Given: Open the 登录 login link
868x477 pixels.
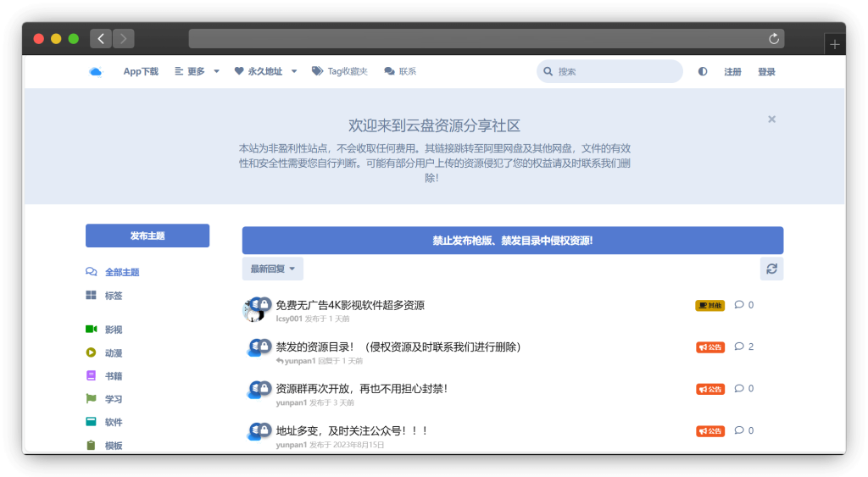Looking at the screenshot, I should click(x=766, y=71).
